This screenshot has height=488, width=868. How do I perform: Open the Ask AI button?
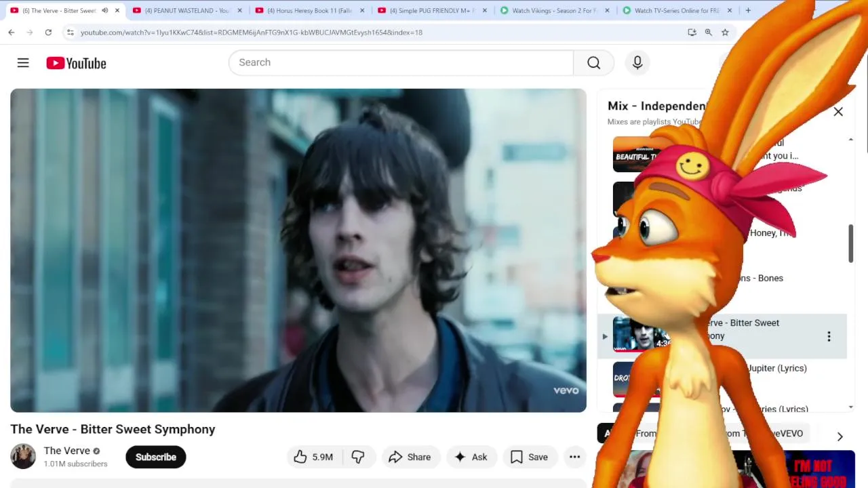[471, 457]
